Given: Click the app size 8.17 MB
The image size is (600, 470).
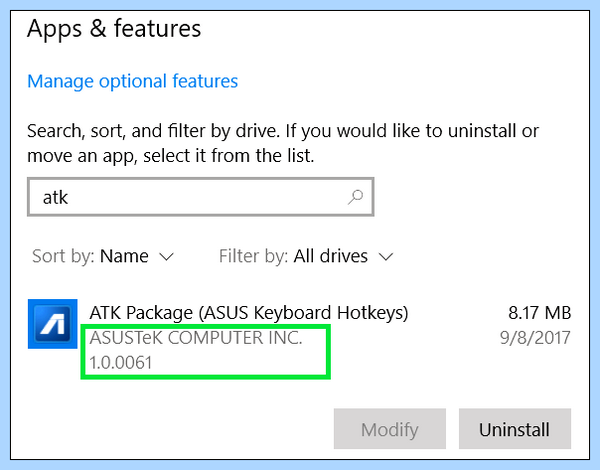Looking at the screenshot, I should click(x=540, y=313).
